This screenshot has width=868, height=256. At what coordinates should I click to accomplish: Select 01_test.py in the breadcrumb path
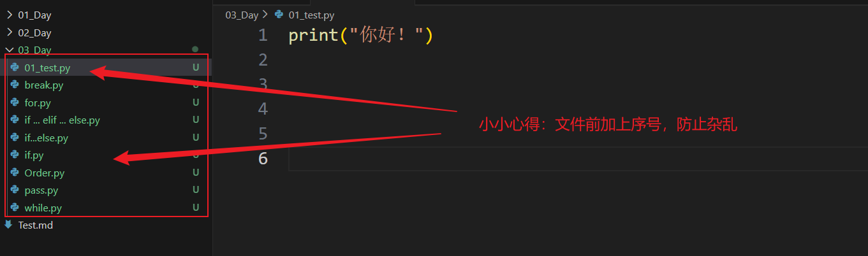point(311,15)
